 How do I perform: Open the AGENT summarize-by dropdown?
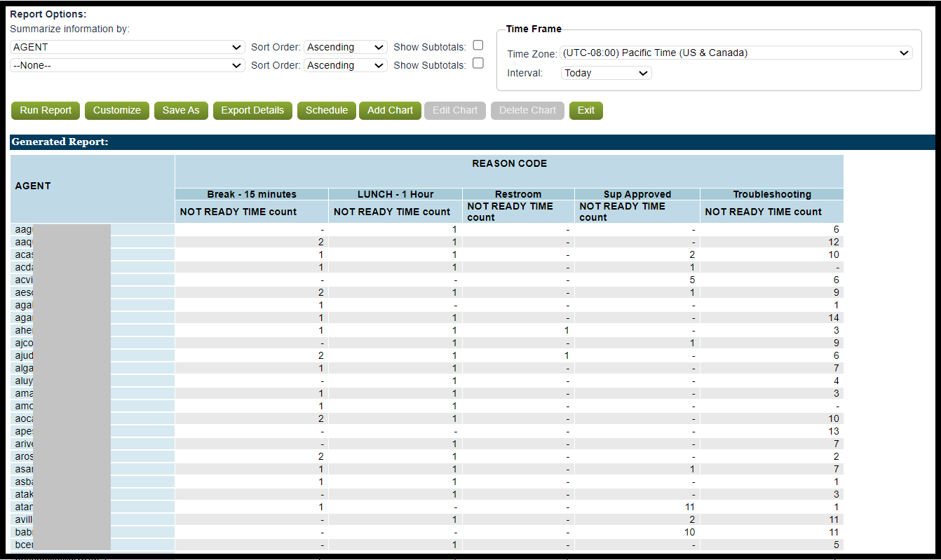(x=128, y=47)
